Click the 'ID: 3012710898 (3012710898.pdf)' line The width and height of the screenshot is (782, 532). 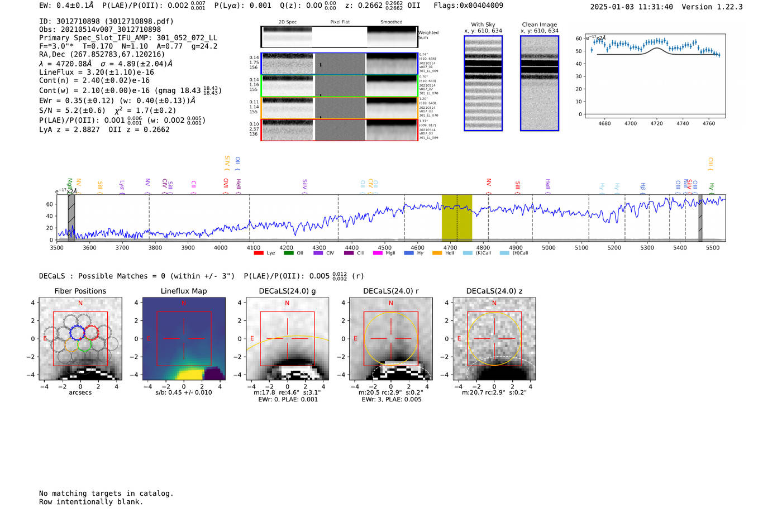click(106, 21)
